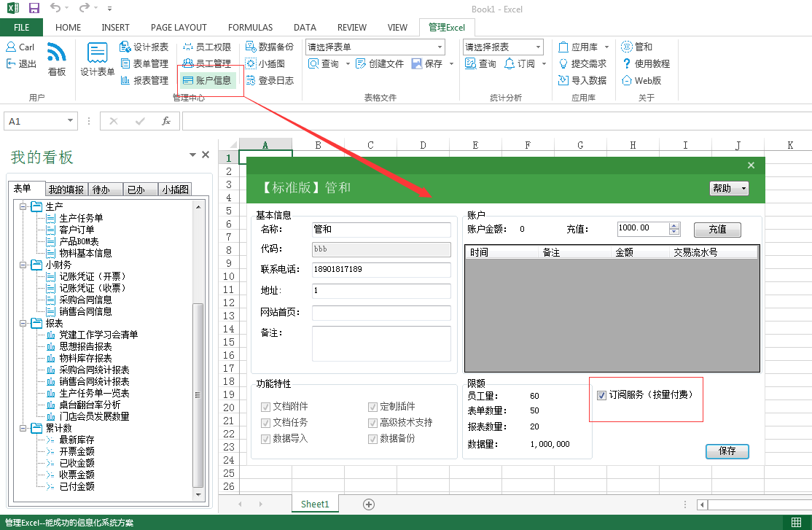The height and width of the screenshot is (530, 812).
Task: Open 员工权限 employee permissions
Action: click(206, 47)
